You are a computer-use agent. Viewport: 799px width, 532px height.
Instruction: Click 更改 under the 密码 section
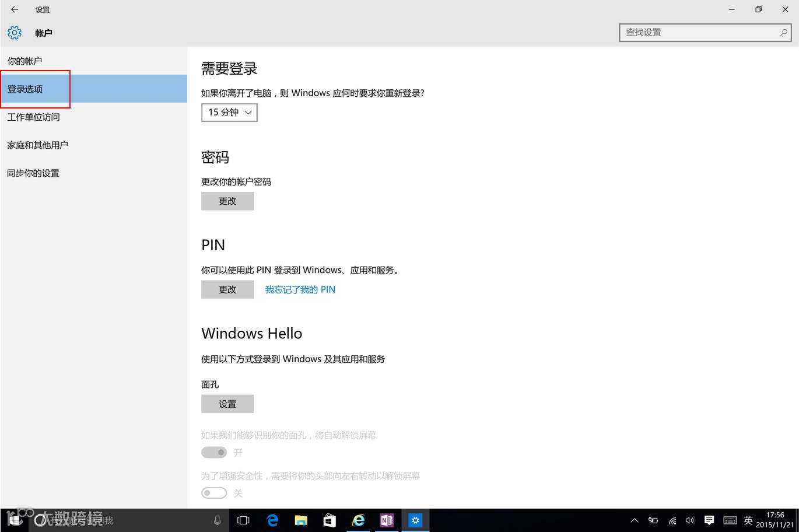click(227, 201)
